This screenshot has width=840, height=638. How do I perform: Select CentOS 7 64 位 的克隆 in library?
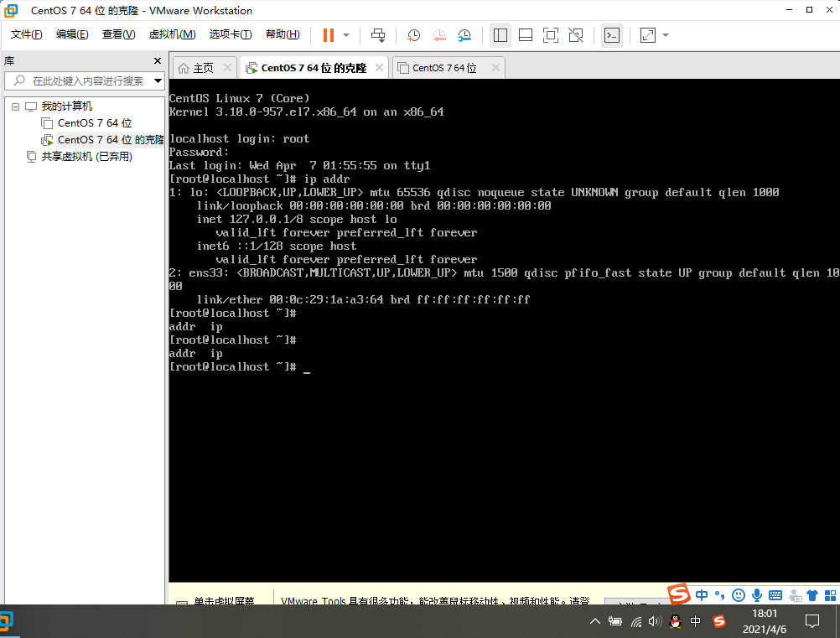coord(111,140)
